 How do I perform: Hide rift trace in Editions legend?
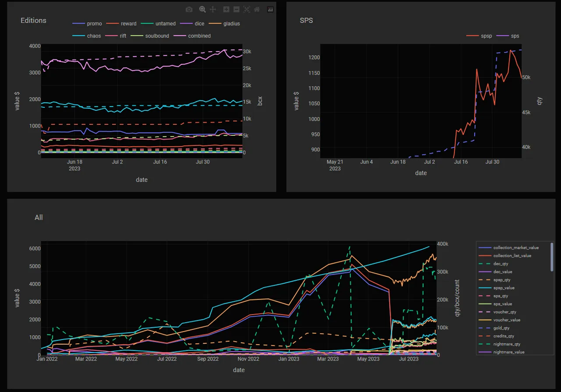tap(116, 36)
